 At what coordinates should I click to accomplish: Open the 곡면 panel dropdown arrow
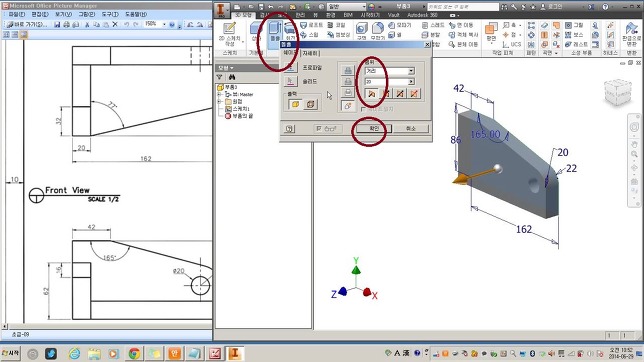point(556,53)
